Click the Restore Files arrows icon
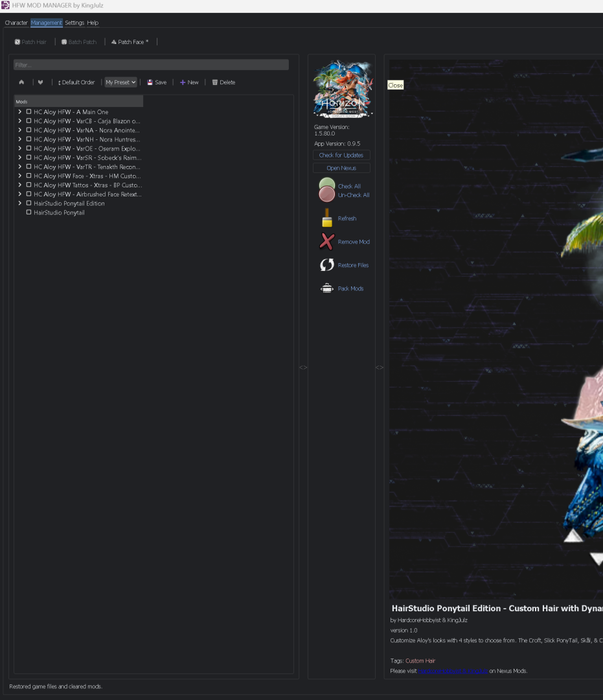 (x=327, y=264)
